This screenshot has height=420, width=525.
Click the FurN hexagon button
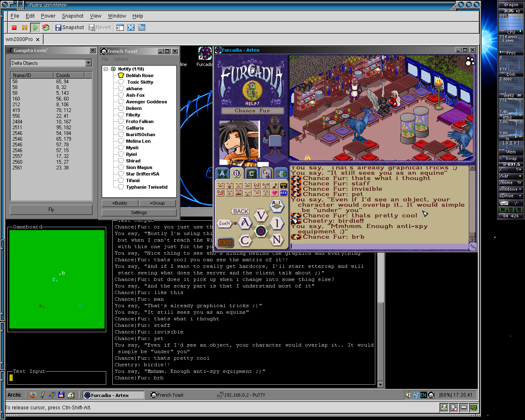pos(224,224)
